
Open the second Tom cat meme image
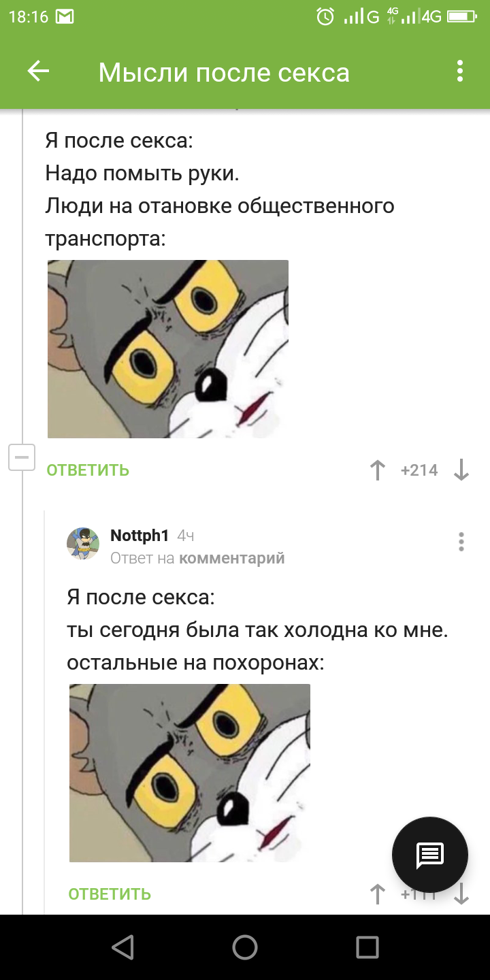point(190,773)
